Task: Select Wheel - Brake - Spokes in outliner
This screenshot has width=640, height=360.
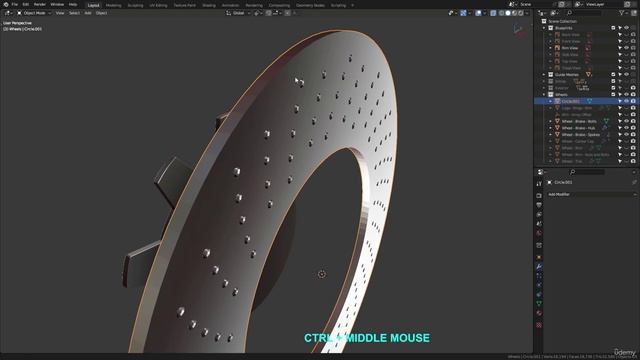Action: (580, 134)
